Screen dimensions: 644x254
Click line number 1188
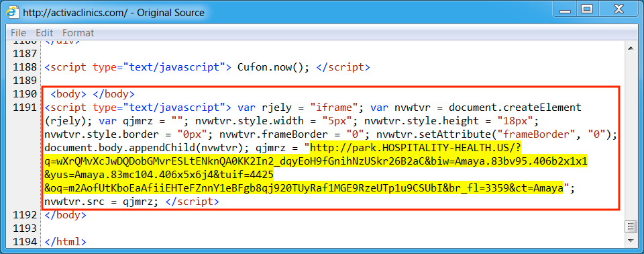coord(25,67)
